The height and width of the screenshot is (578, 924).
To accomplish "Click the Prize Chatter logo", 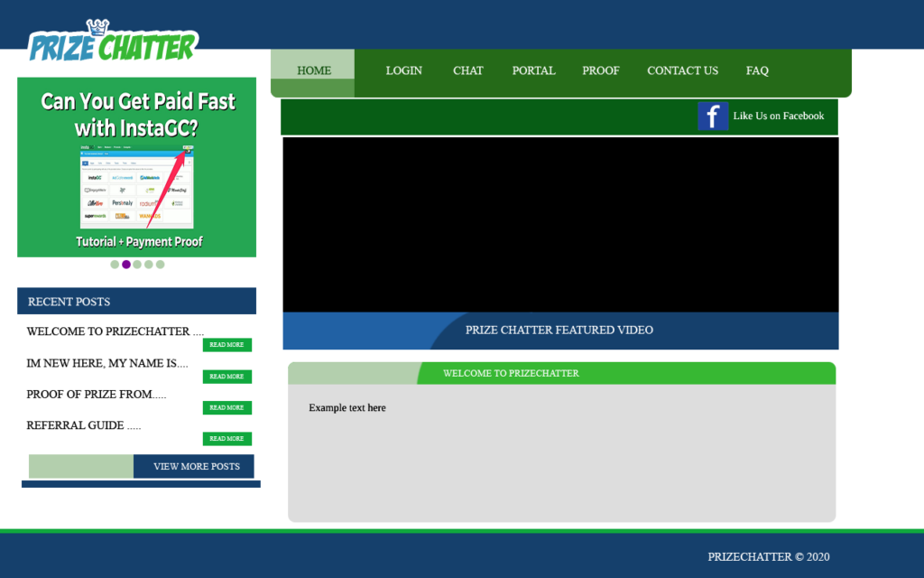I will (113, 42).
